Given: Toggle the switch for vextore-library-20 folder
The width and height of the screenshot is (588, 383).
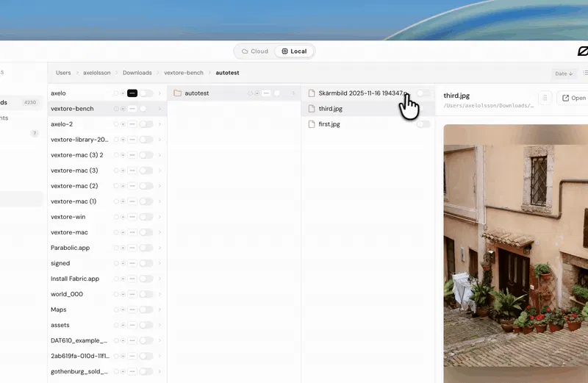Looking at the screenshot, I should [x=146, y=140].
